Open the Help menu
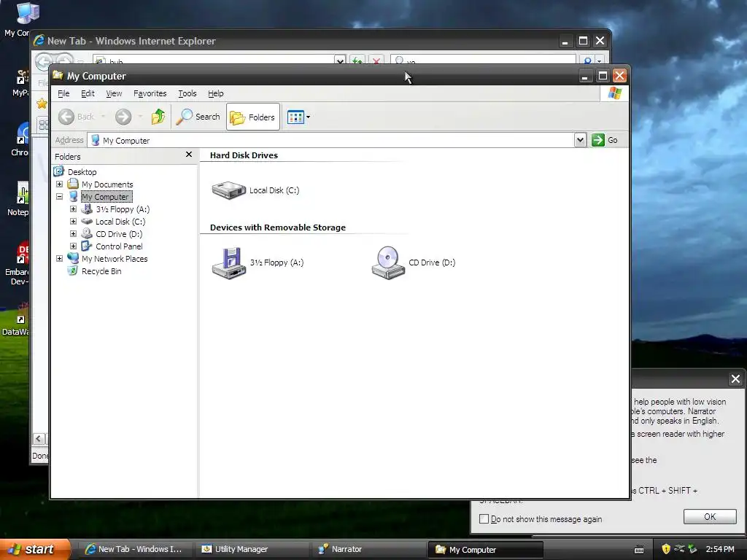747x560 pixels. (x=215, y=93)
